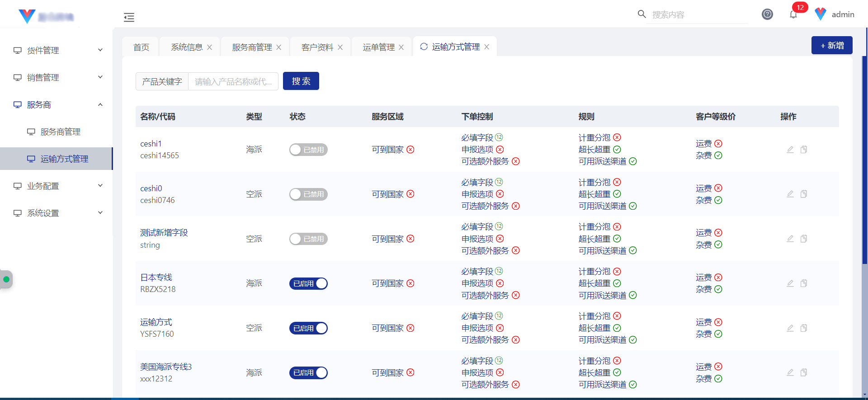Expand the 货件管理 sidebar menu
The image size is (868, 400).
tap(57, 50)
